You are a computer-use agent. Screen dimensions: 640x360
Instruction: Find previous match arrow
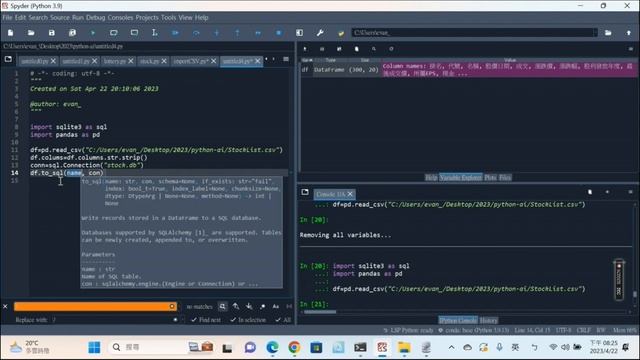click(x=236, y=306)
